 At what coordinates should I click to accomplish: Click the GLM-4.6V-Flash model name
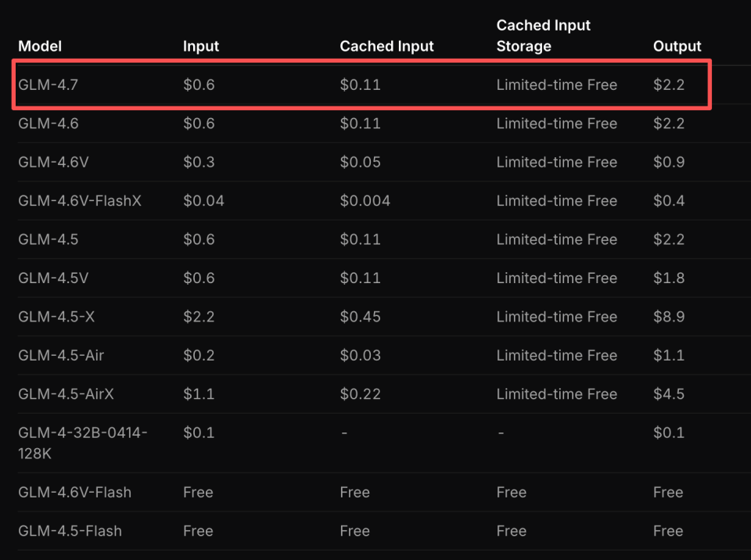(74, 493)
